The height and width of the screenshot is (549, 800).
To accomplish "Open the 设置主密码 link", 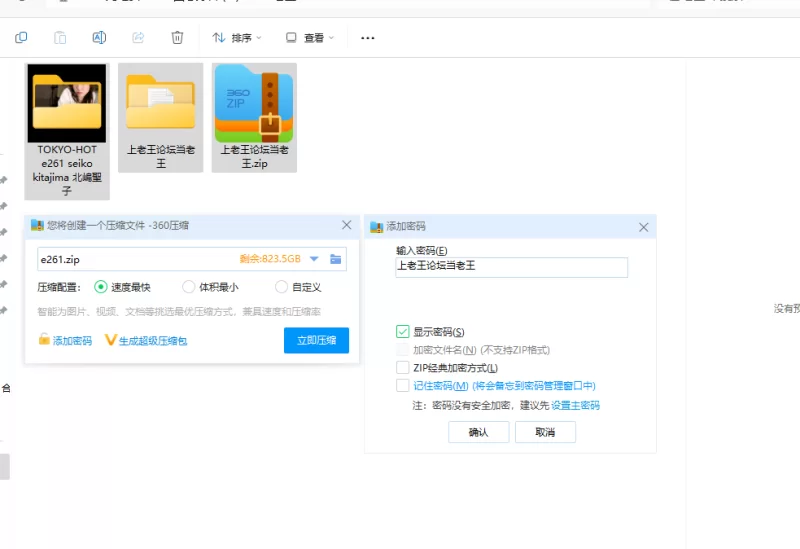I will (576, 406).
